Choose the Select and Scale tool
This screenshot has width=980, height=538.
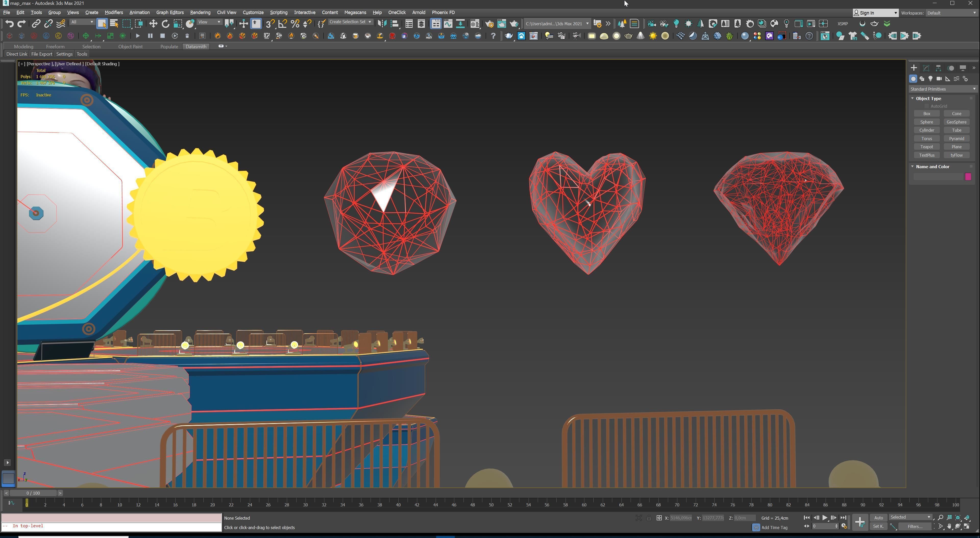pyautogui.click(x=178, y=23)
